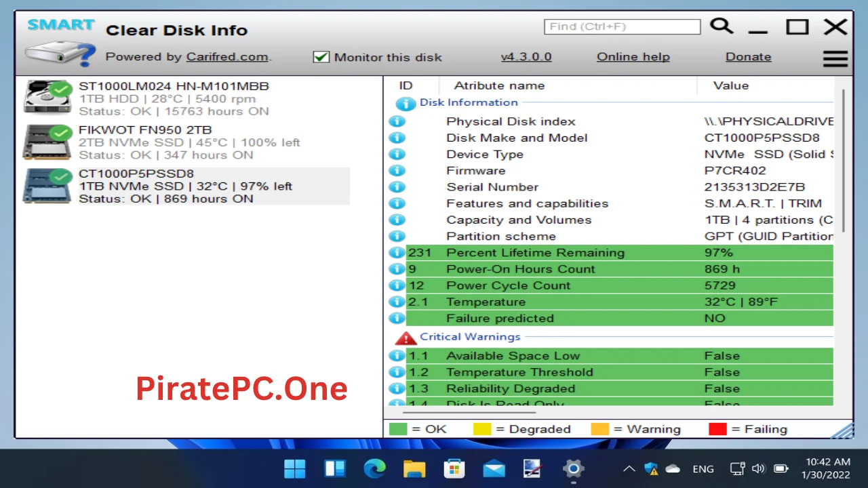
Task: Click the serial number 2135313D2E7B
Action: pyautogui.click(x=755, y=187)
